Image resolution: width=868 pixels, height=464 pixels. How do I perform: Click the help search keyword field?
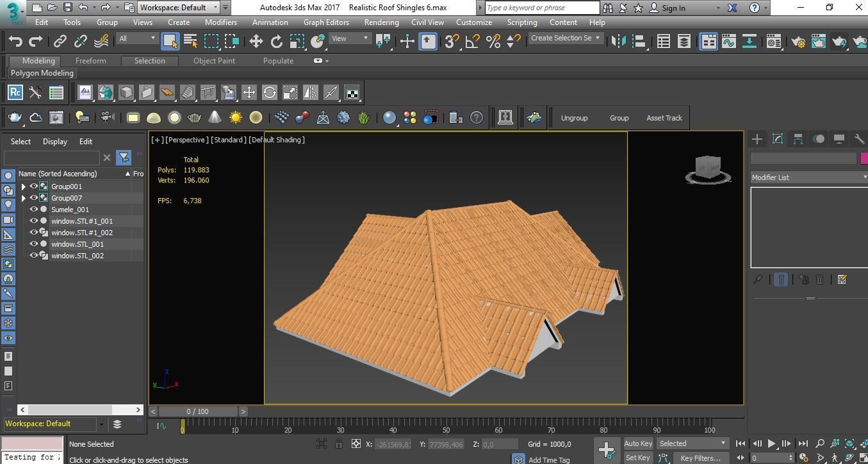(542, 8)
